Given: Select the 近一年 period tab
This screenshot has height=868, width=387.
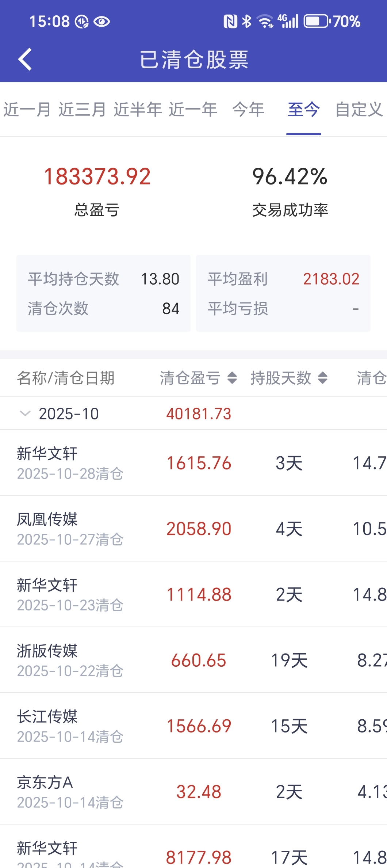Looking at the screenshot, I should click(193, 110).
